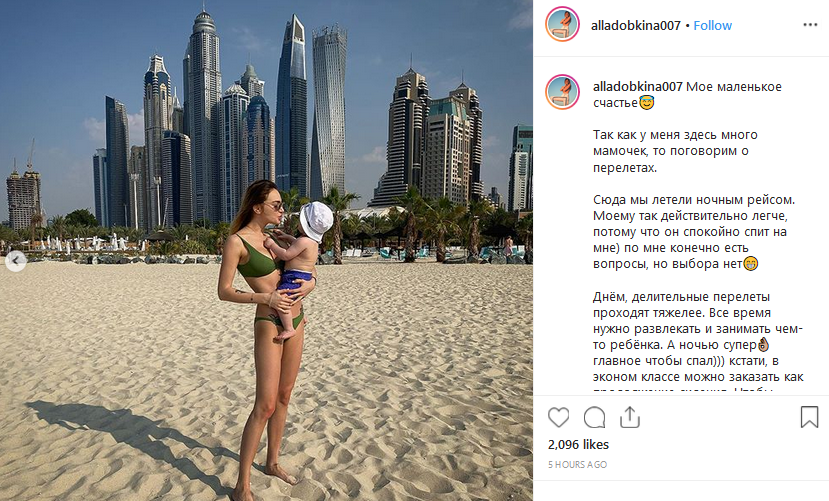The image size is (829, 501).
Task: Click the avatar beside the caption text
Action: 562,92
